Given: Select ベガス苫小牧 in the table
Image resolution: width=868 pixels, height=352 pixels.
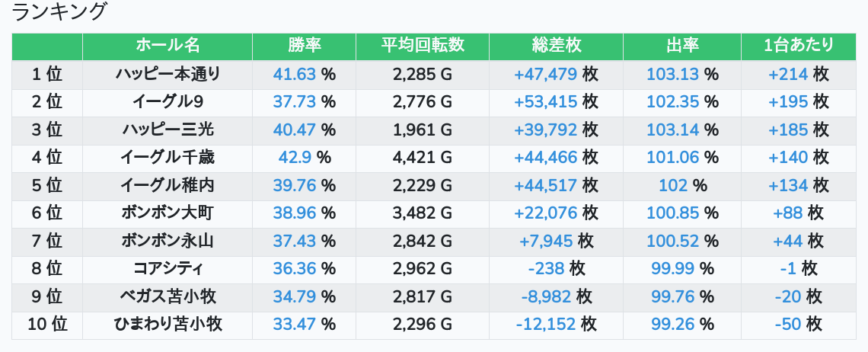Looking at the screenshot, I should (x=168, y=296).
